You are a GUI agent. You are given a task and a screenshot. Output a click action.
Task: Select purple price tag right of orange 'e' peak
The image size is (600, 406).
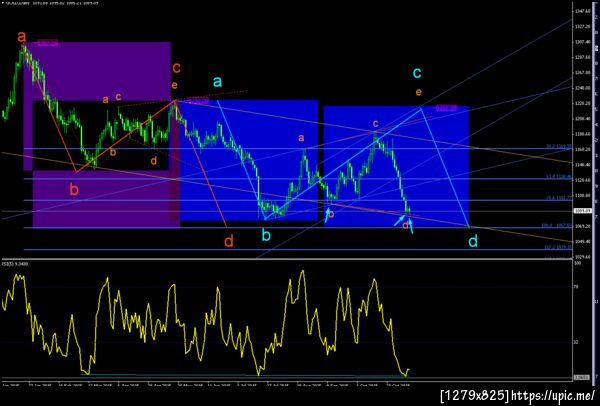pyautogui.click(x=199, y=101)
